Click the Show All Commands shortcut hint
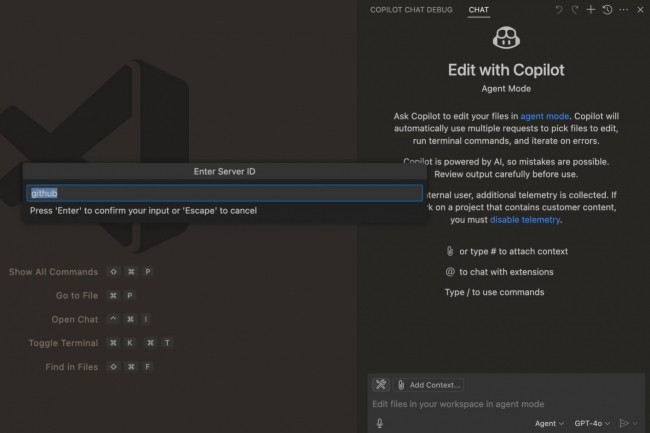Screen dimensions: 650x433 click(81, 272)
